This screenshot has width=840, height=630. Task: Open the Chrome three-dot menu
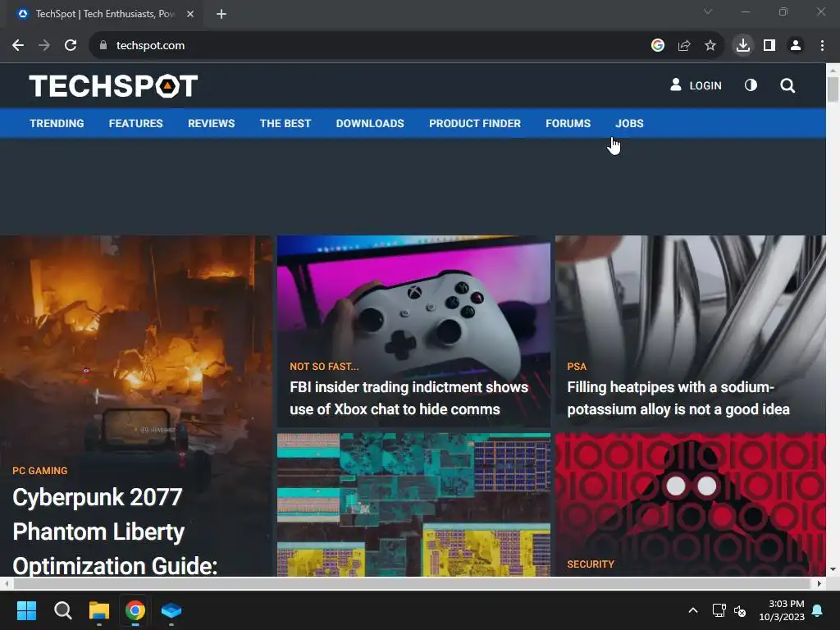coord(822,46)
